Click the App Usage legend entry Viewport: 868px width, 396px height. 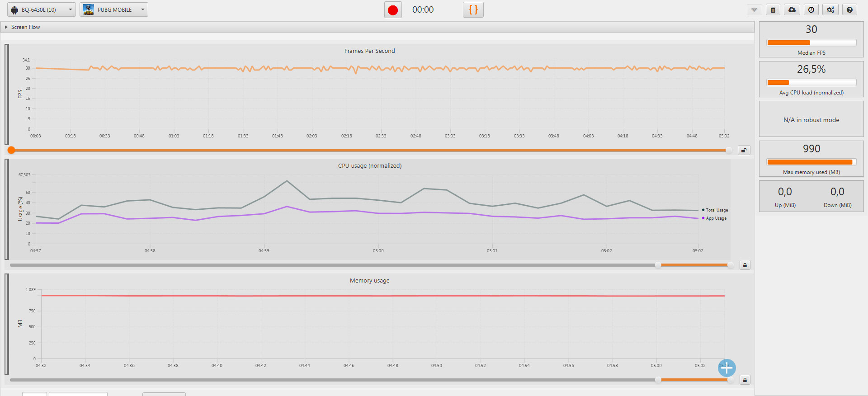tap(714, 218)
